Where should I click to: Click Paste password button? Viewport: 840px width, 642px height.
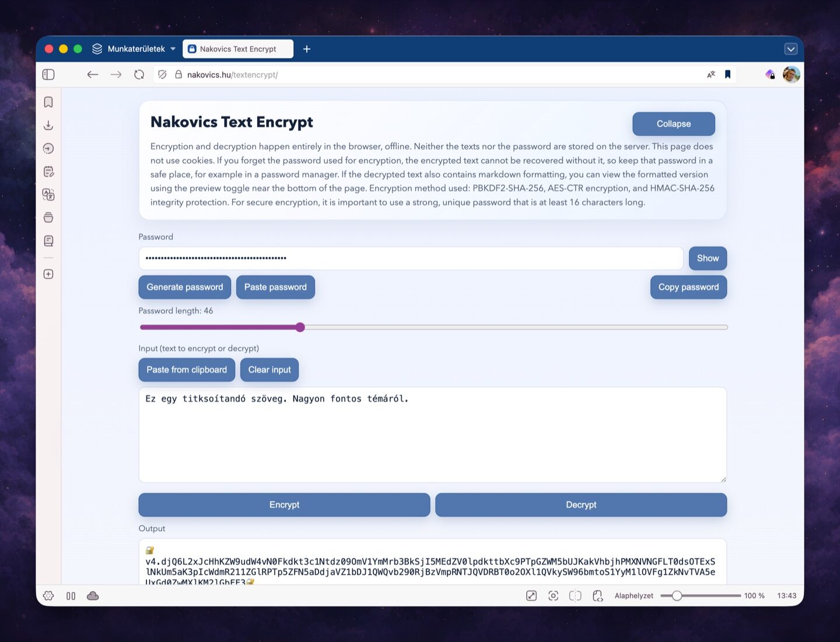click(x=275, y=287)
